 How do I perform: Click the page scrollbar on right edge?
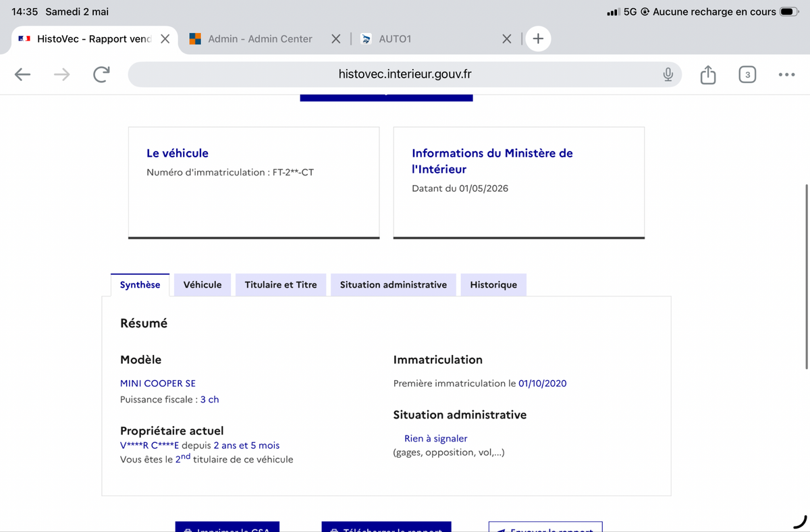coord(807,275)
